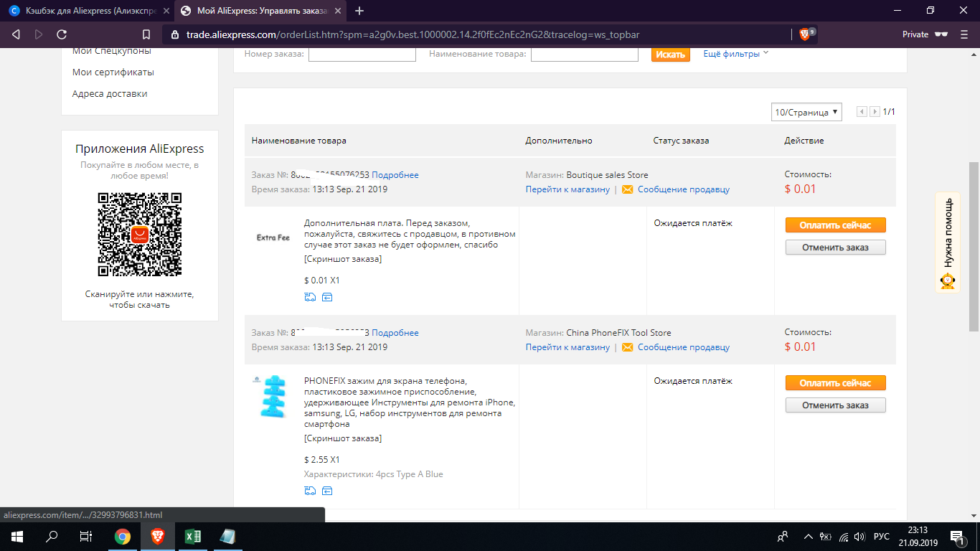This screenshot has width=980, height=551.
Task: Close the Мой AliExpress tab
Action: pos(338,11)
